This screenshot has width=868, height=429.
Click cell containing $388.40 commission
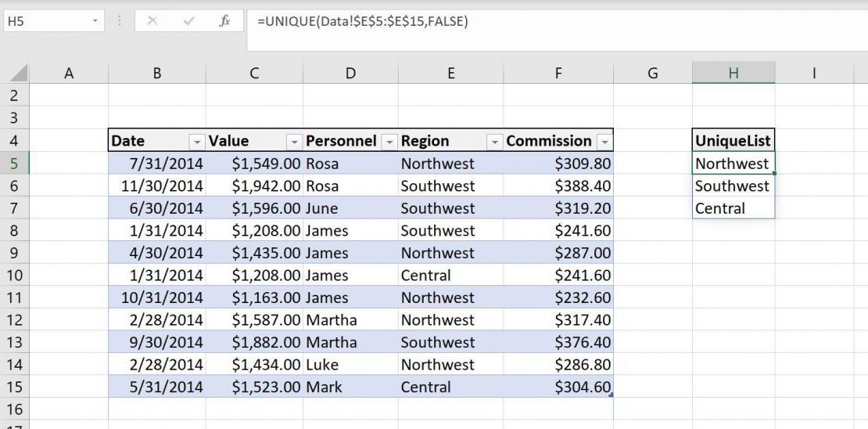(558, 186)
